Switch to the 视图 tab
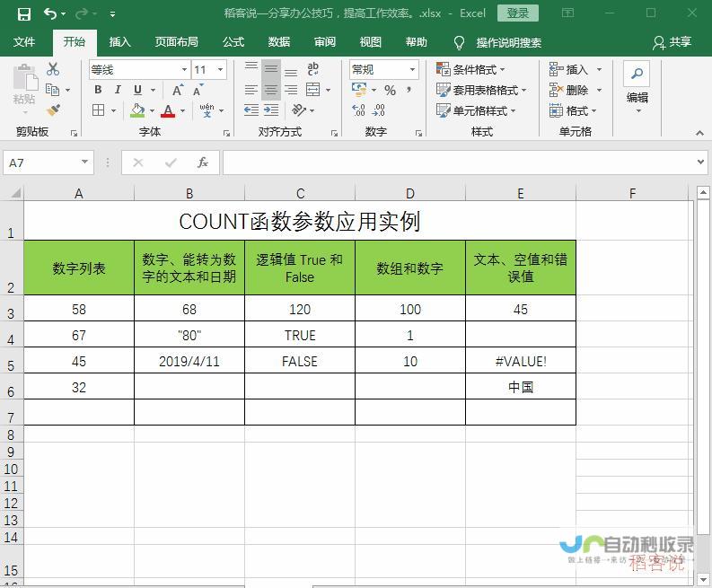 point(371,42)
